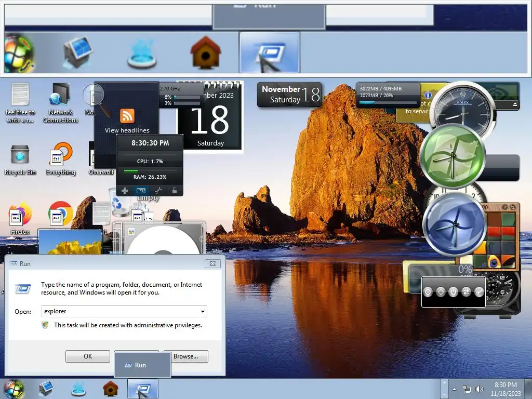Open the Everything desktop shortcut

pyautogui.click(x=61, y=159)
